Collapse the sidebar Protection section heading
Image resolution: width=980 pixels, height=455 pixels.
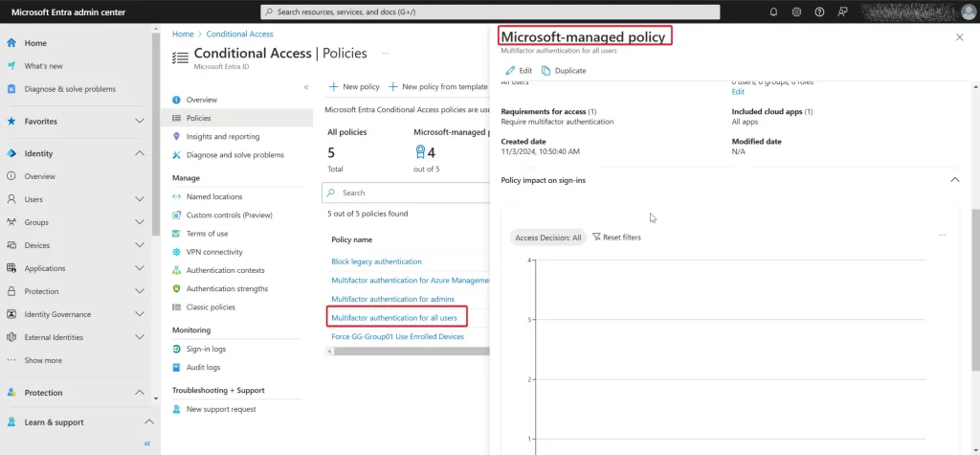pyautogui.click(x=140, y=393)
